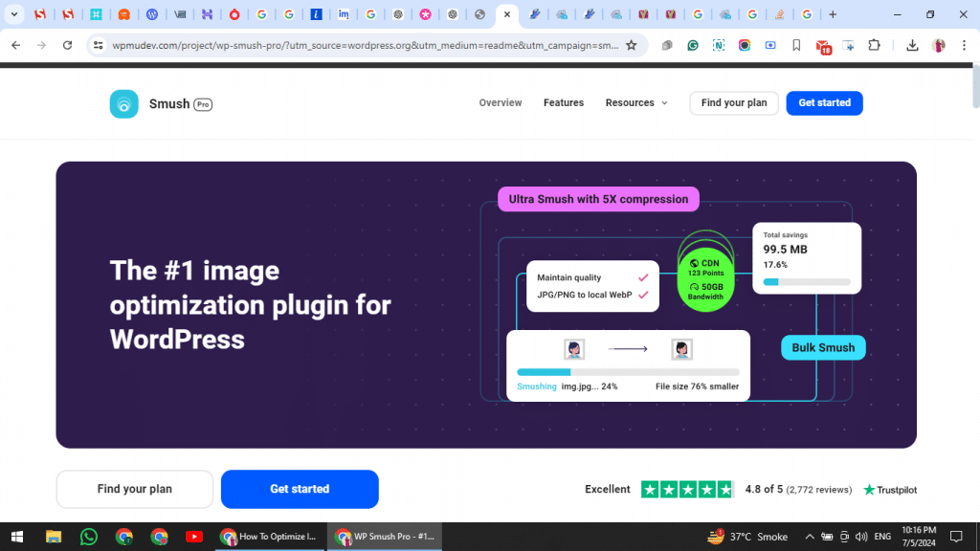980x551 pixels.
Task: Open WhatsApp from the taskbar
Action: (x=89, y=537)
